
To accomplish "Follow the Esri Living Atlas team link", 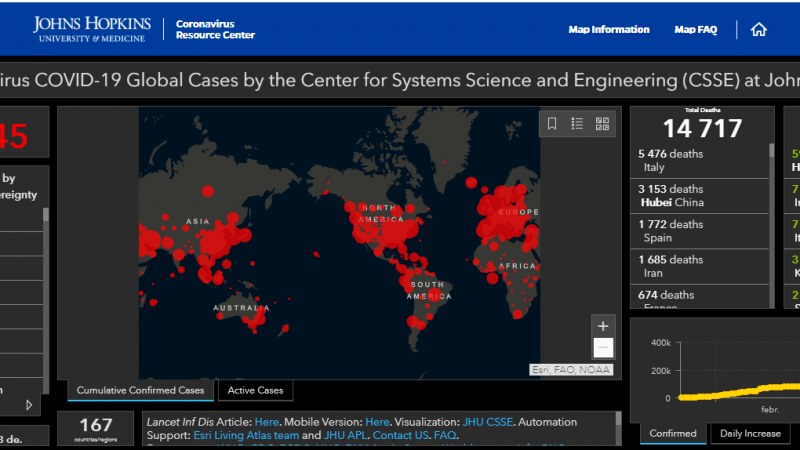I will click(x=246, y=435).
